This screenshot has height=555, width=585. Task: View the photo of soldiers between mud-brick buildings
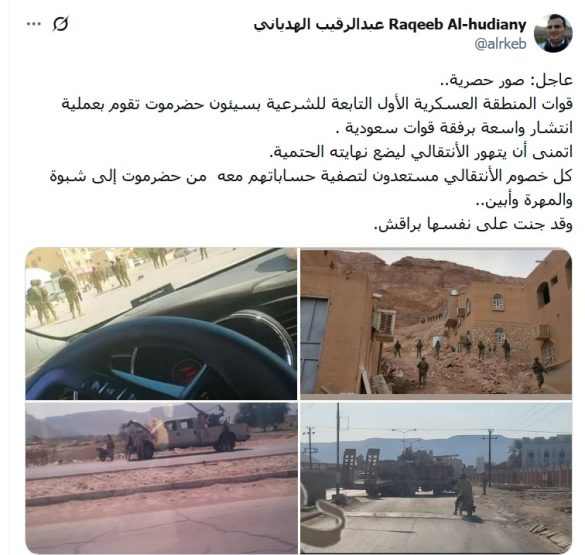[x=436, y=322]
